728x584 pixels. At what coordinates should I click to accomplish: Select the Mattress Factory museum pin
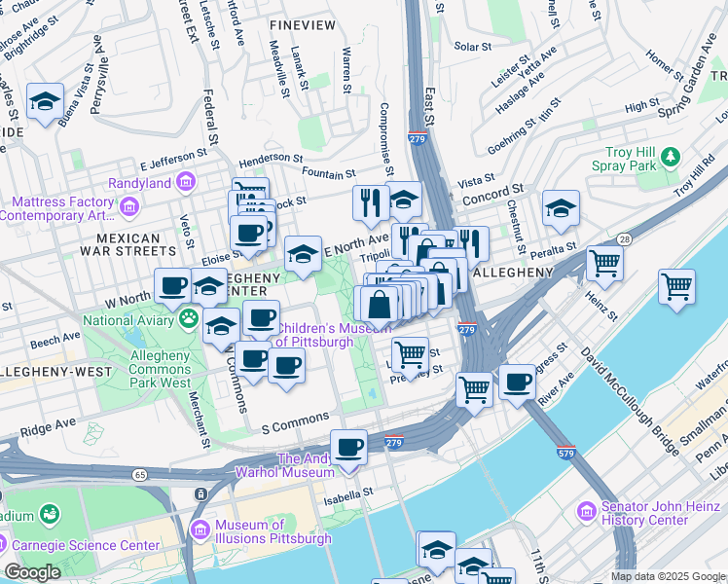point(129,206)
